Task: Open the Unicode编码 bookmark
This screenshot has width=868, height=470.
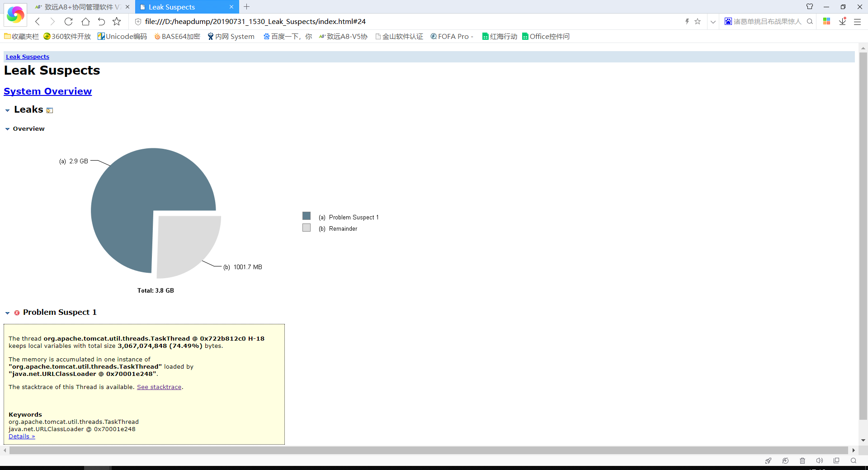Action: point(122,36)
